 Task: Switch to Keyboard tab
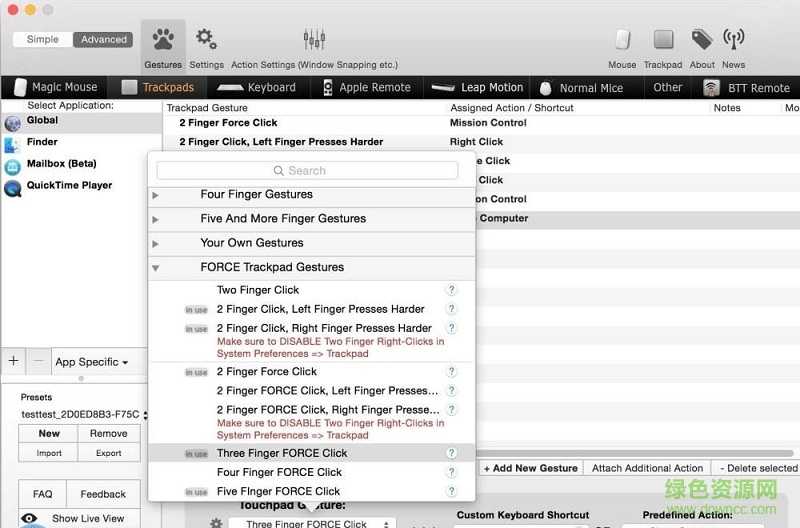pyautogui.click(x=258, y=87)
